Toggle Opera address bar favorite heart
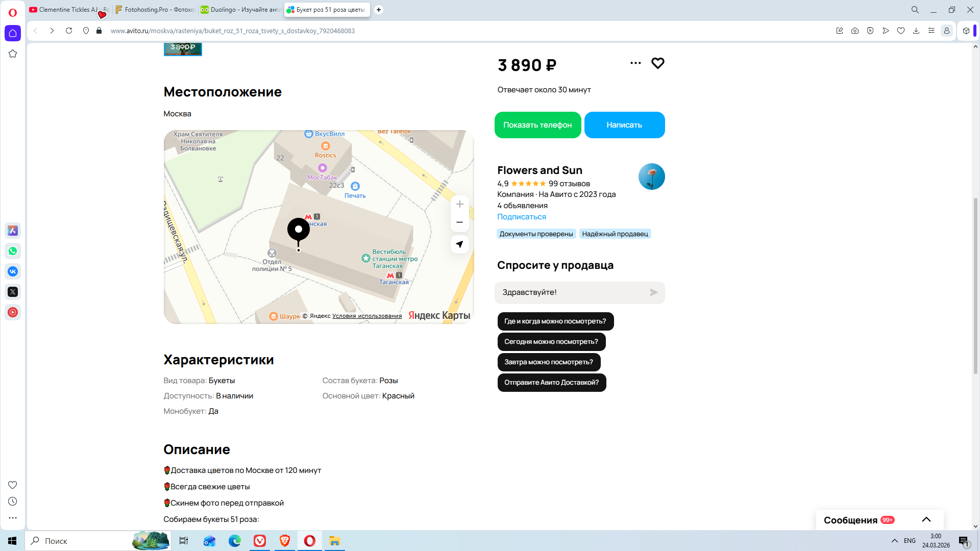The height and width of the screenshot is (551, 980). [901, 31]
